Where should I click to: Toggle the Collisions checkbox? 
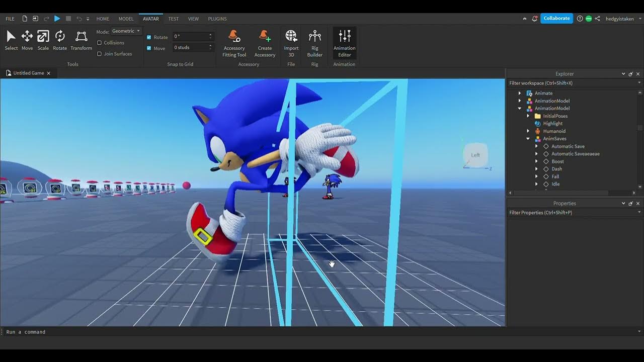(99, 43)
